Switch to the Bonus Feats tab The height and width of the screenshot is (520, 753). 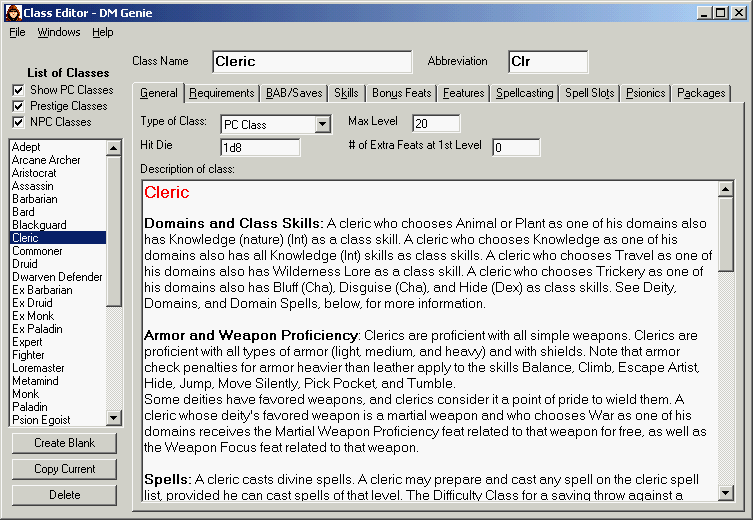(x=401, y=93)
